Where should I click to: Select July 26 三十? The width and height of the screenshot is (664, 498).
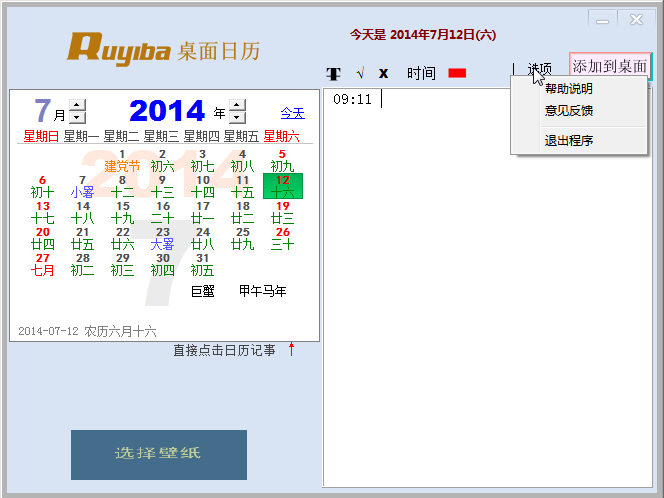tap(282, 238)
